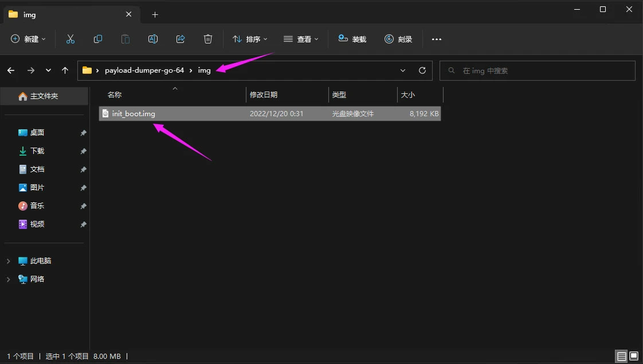
Task: Close the img tab
Action: click(129, 14)
